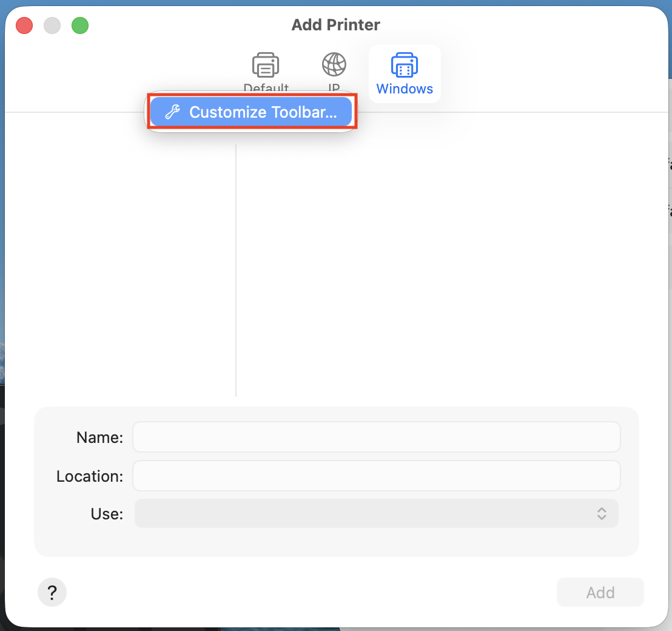The image size is (672, 631).
Task: Click the Use dropdown chevron arrows
Action: [x=602, y=514]
